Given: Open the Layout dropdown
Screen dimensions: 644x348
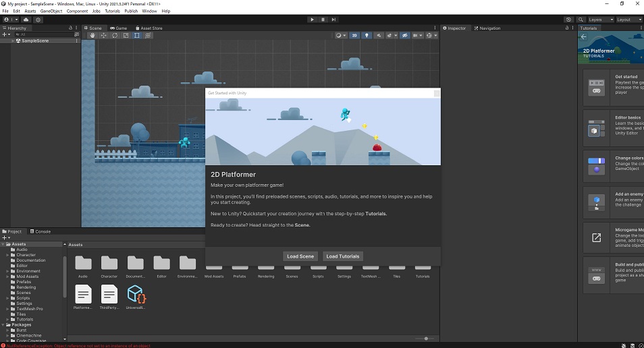Looking at the screenshot, I should 630,20.
